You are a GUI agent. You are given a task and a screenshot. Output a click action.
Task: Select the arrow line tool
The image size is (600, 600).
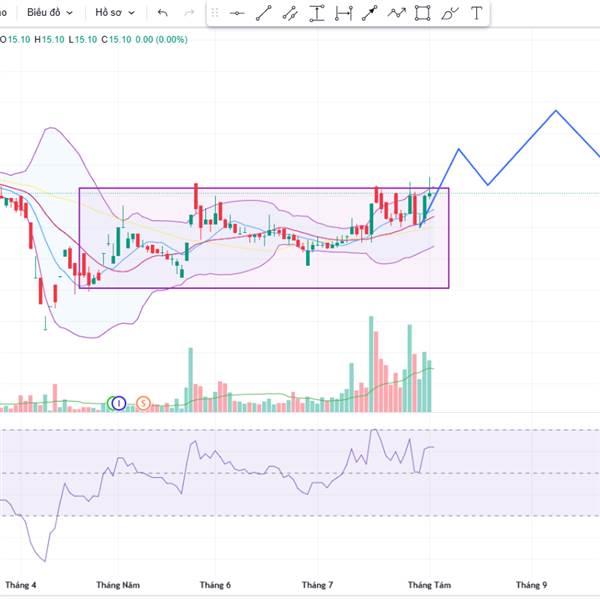(370, 13)
